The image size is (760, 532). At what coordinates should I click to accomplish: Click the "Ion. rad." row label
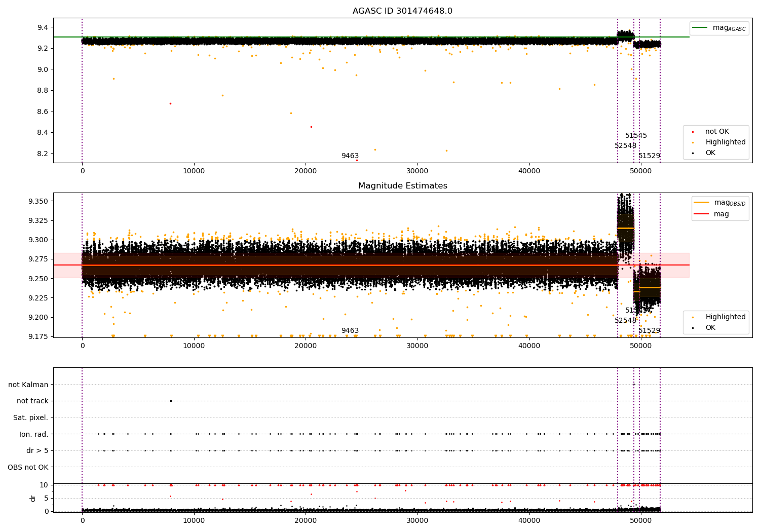[34, 434]
